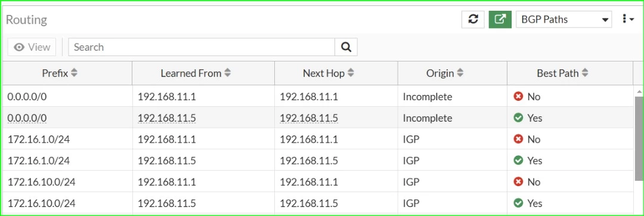Select 172.16.1.0/24 prefix cell learned from 192.168.11.5
This screenshot has height=216, width=644.
point(39,161)
